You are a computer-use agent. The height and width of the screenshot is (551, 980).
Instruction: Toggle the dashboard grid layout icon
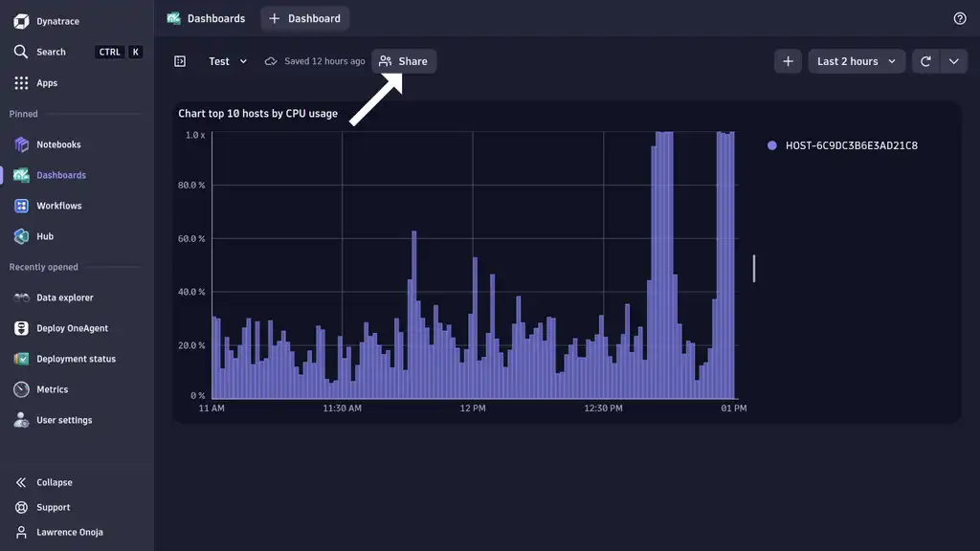(x=180, y=60)
